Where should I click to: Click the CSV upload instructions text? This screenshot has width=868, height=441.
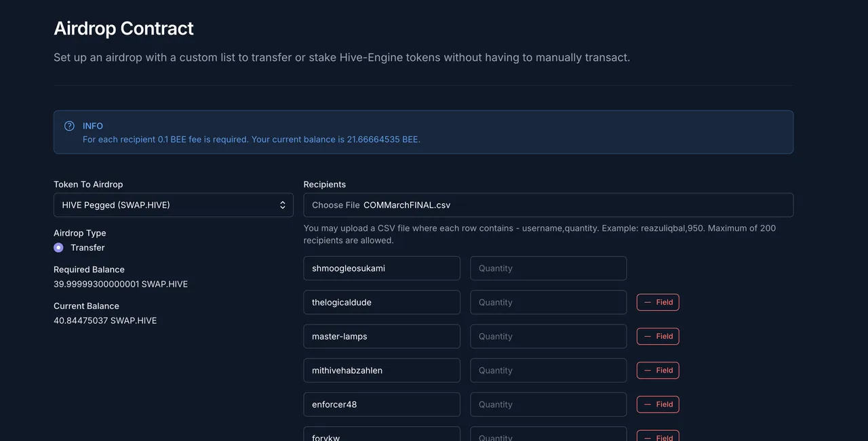click(540, 234)
